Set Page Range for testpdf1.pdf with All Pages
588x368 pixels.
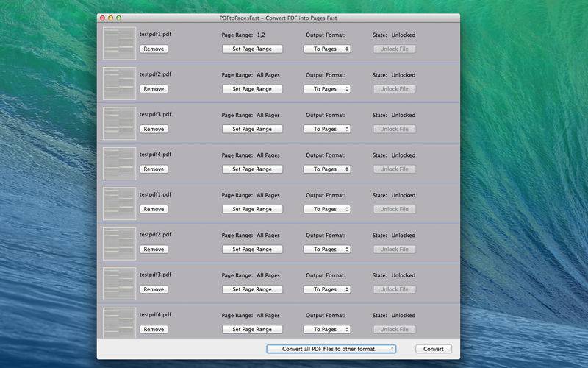(x=252, y=209)
